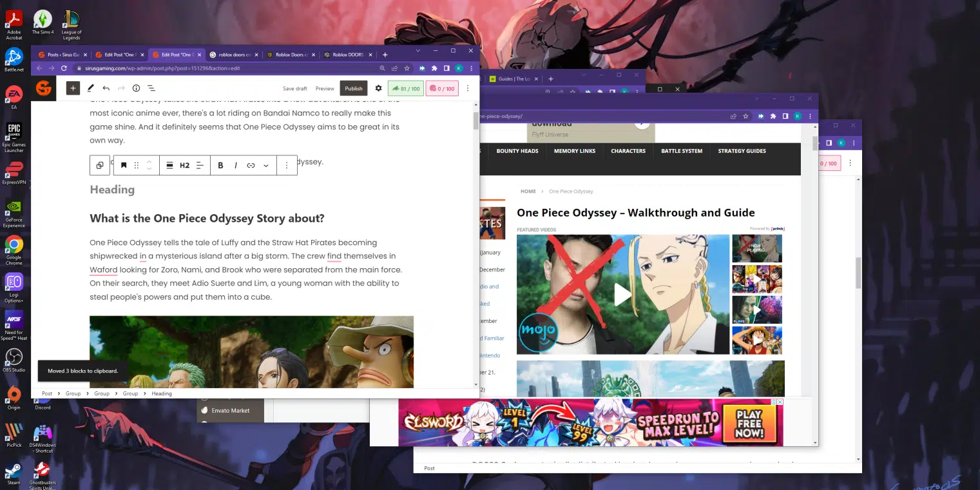Viewport: 980px width, 490px height.
Task: Toggle italic formatting on the heading
Action: coord(236,166)
